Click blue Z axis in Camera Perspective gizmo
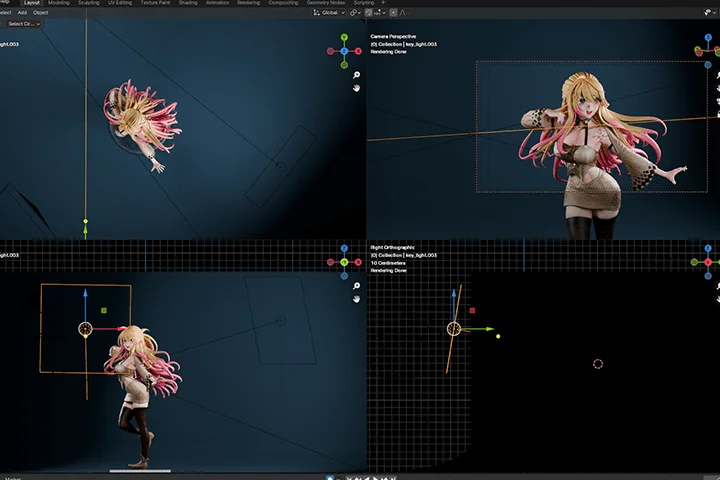Image resolution: width=720 pixels, height=480 pixels. [708, 38]
